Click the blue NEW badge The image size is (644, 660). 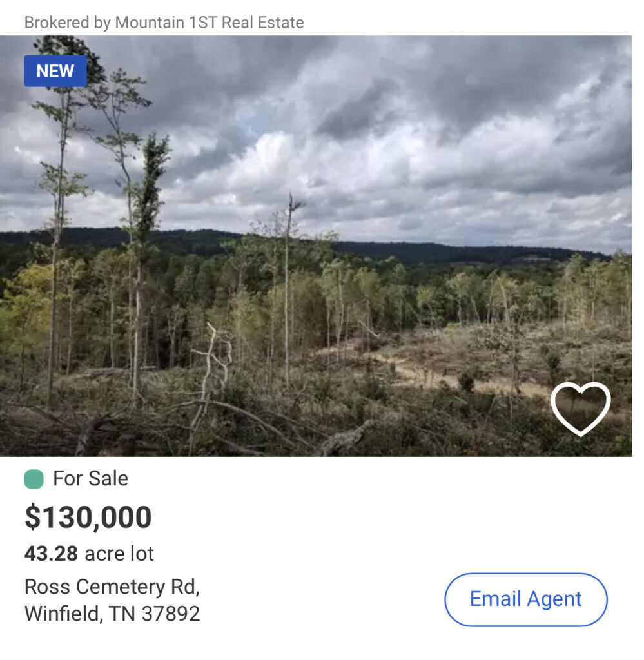[x=55, y=71]
